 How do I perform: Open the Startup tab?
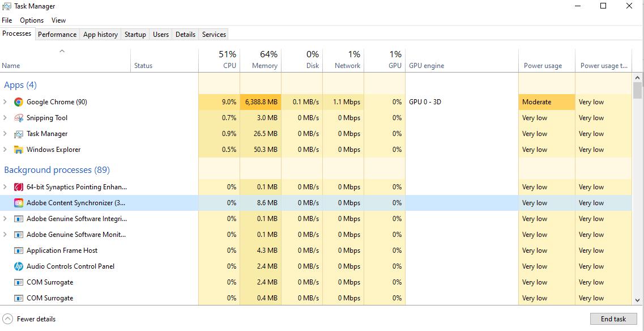pyautogui.click(x=135, y=35)
